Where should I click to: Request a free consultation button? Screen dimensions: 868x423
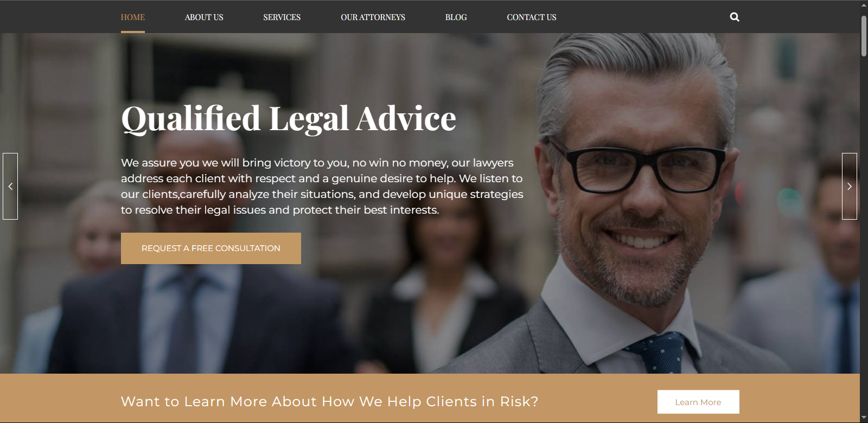[x=211, y=248]
